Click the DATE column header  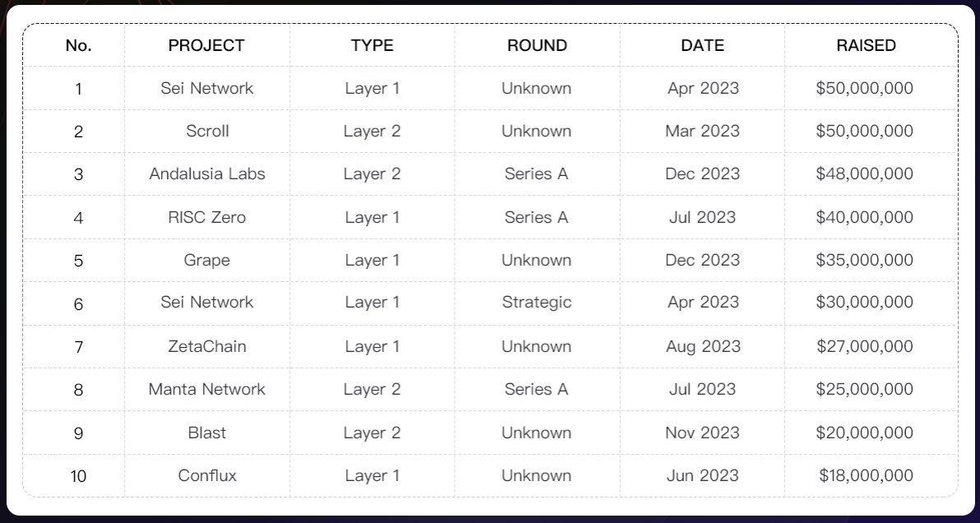pyautogui.click(x=702, y=45)
